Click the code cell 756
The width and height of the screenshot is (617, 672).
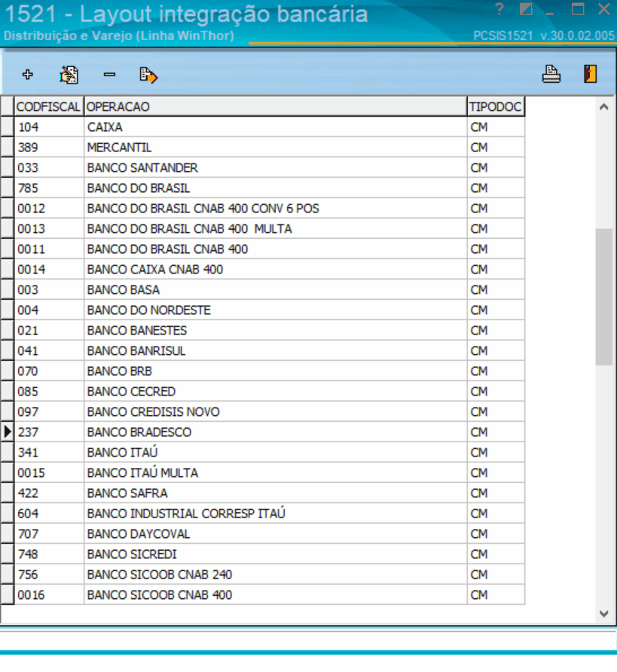49,575
